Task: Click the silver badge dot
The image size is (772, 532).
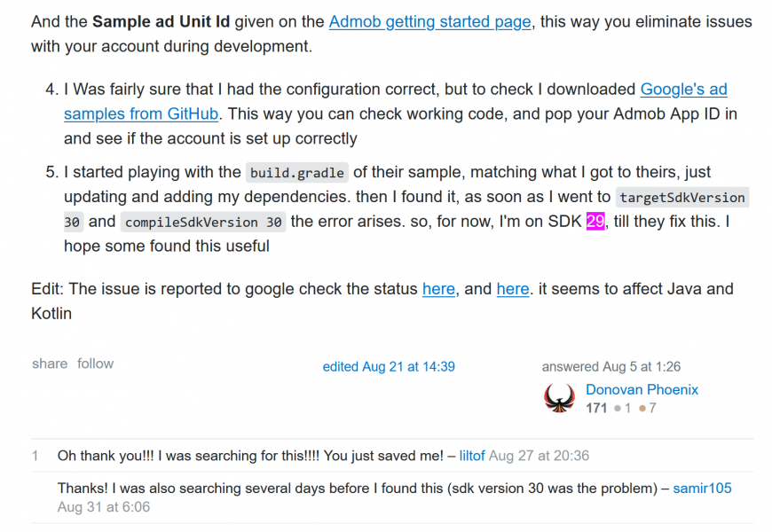Action: (617, 409)
